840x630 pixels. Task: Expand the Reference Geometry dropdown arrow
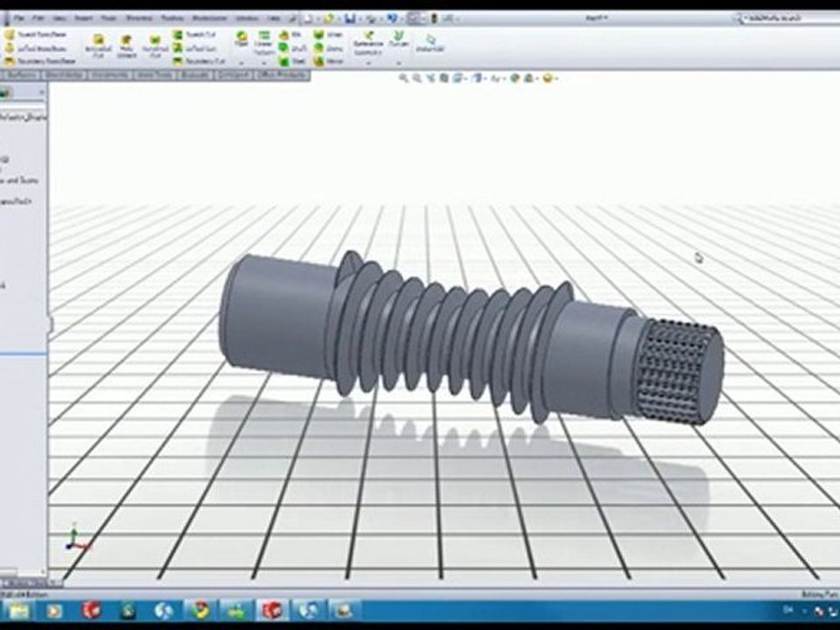pyautogui.click(x=368, y=63)
